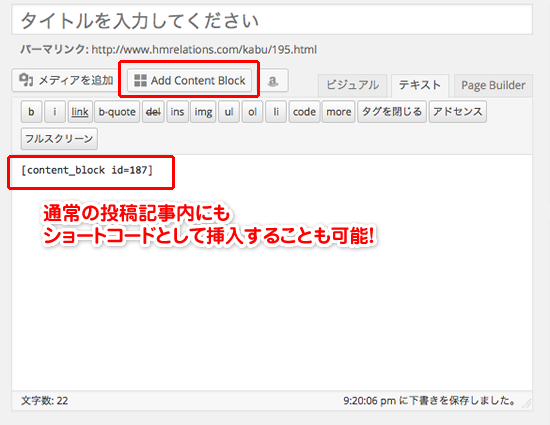The image size is (550, 425).
Task: Open the Page Builder tab
Action: (x=493, y=85)
